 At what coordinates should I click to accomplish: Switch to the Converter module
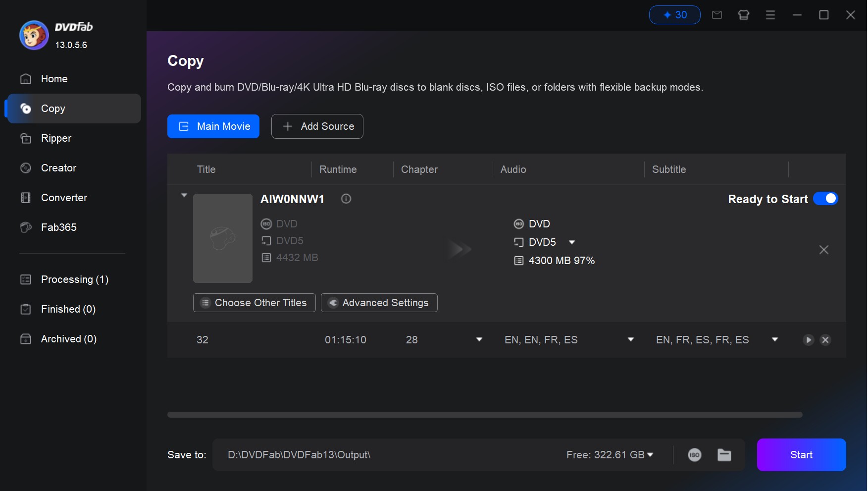click(x=63, y=198)
